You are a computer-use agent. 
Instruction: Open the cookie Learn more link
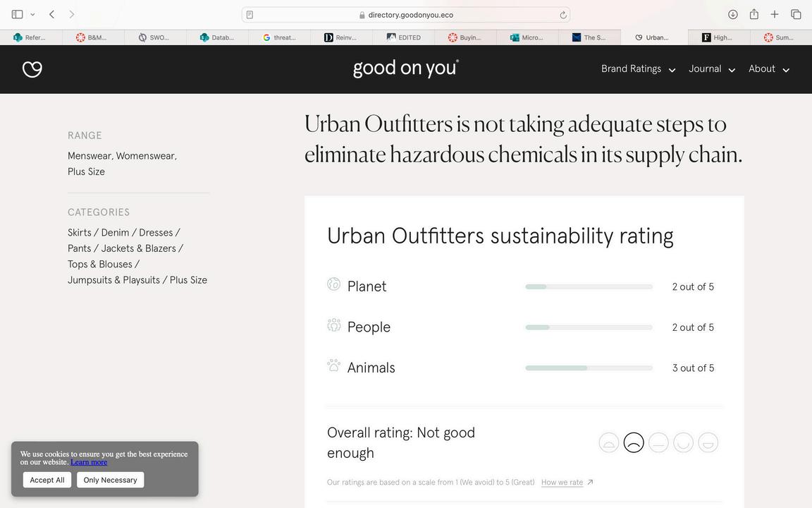point(89,462)
